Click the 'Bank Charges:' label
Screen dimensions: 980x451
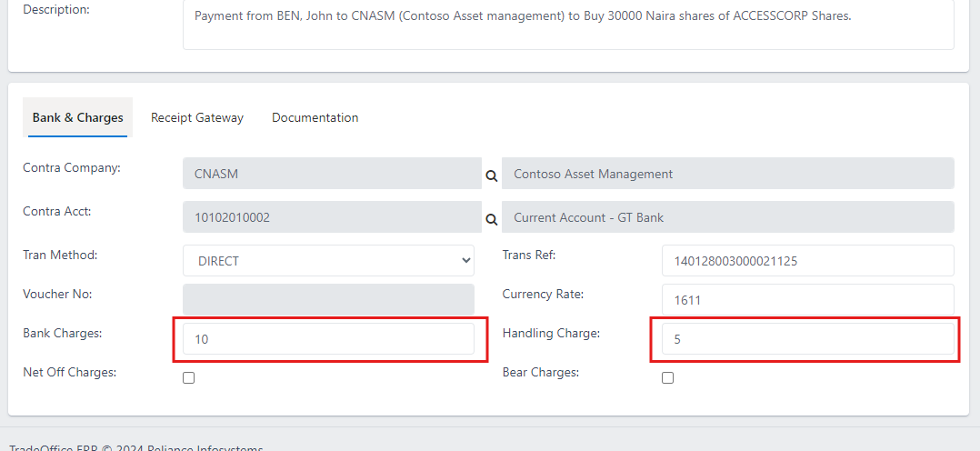point(63,334)
